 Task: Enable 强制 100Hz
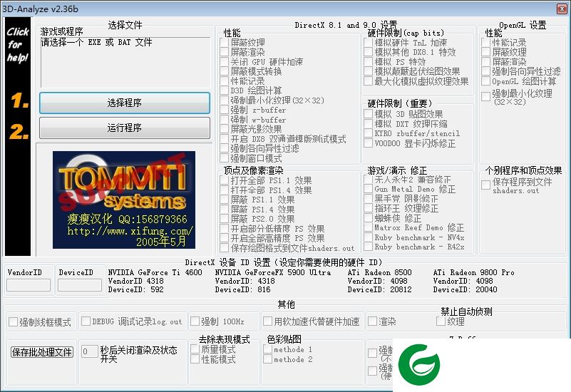(x=195, y=321)
